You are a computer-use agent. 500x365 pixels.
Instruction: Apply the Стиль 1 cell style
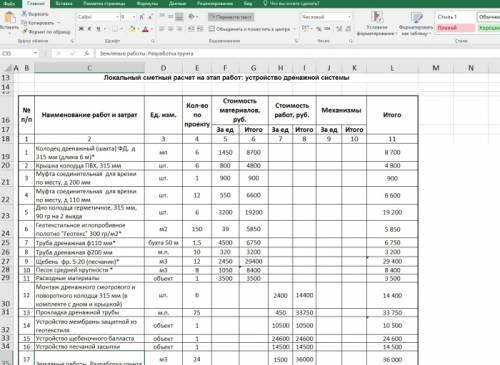click(456, 17)
